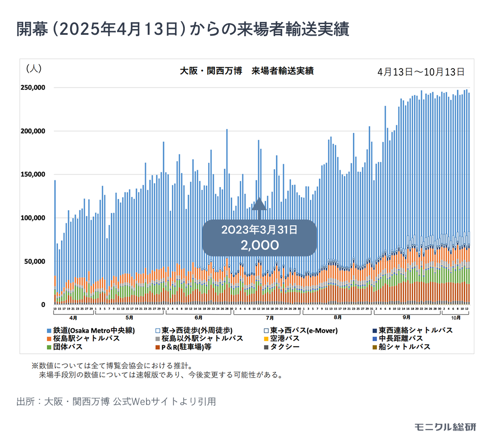Click the タクシー legend marker
The image size is (493, 448).
click(266, 347)
